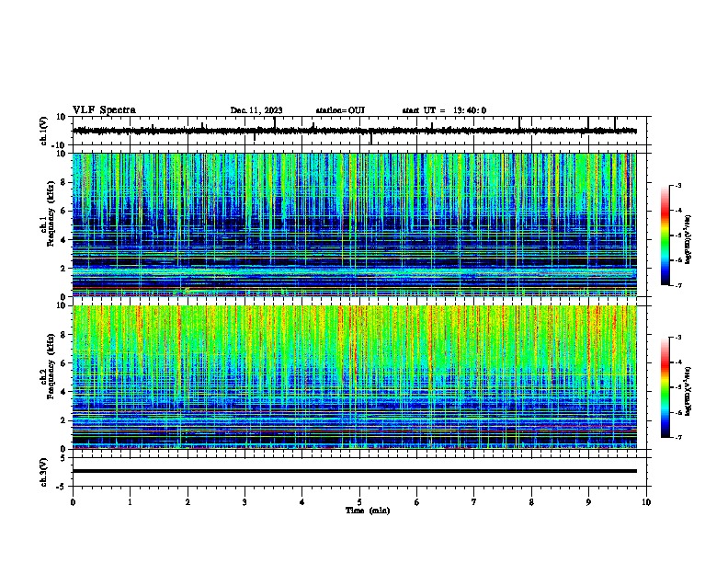
Task: Click the ch.1 colorbar "-3" tick value
Action: click(678, 186)
